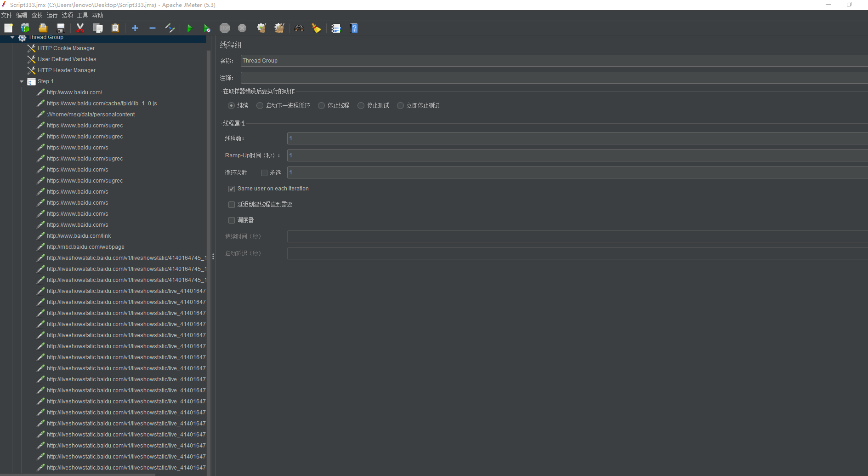Screen dimensions: 868x476
Task: Click the Ramp-Up时间 input field
Action: pos(578,155)
